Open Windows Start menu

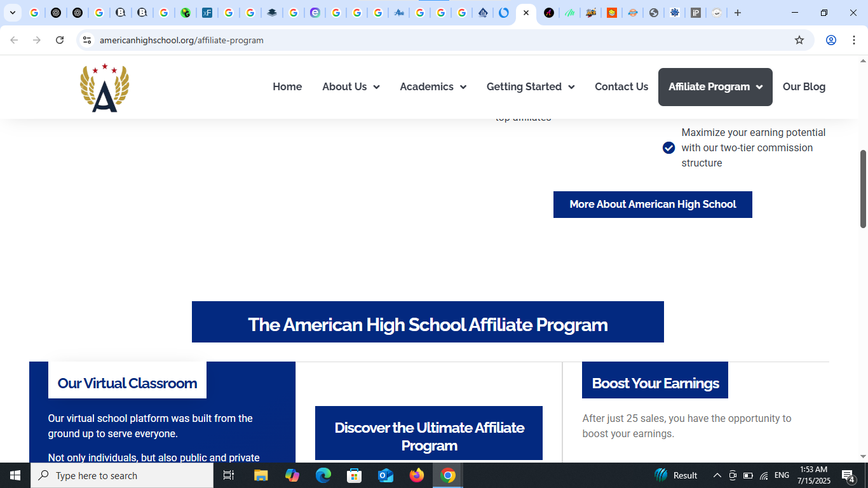tap(15, 475)
